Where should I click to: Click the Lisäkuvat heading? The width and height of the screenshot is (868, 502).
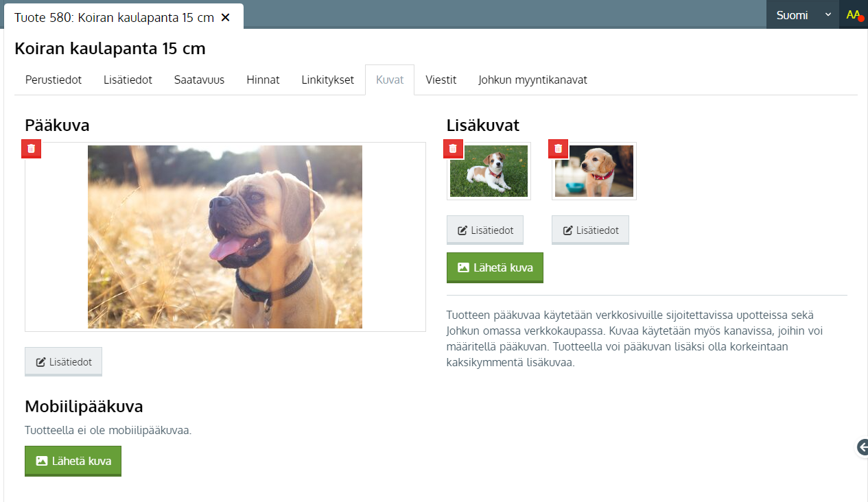pyautogui.click(x=483, y=125)
